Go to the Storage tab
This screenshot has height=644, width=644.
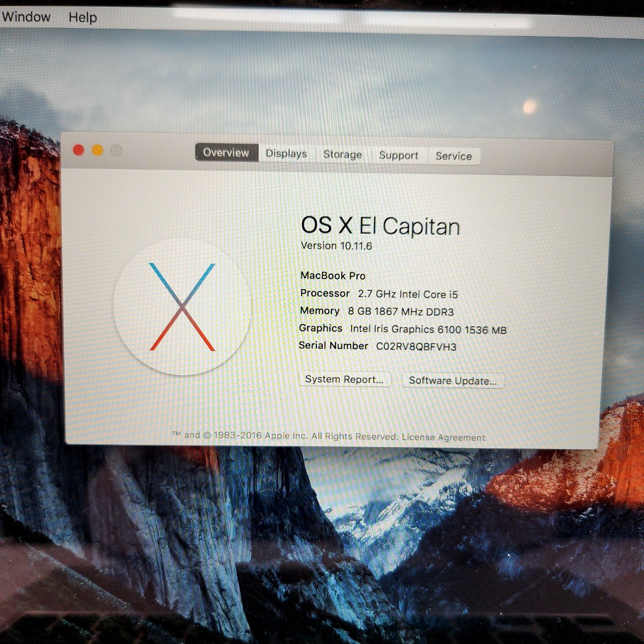click(342, 155)
